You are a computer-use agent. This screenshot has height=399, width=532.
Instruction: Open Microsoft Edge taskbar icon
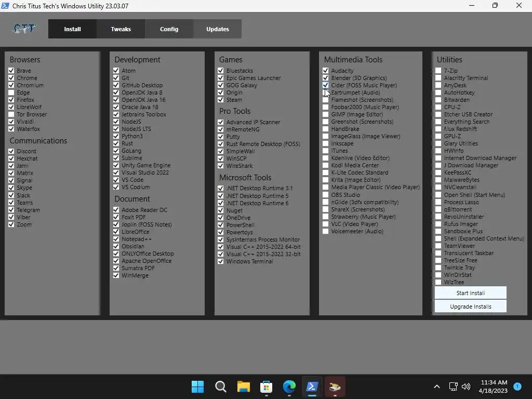coord(289,387)
